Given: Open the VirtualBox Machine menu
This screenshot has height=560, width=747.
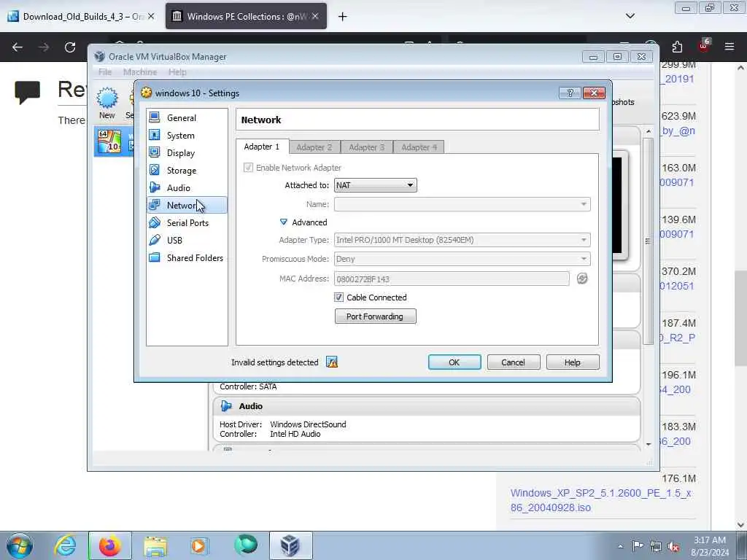Looking at the screenshot, I should point(140,72).
